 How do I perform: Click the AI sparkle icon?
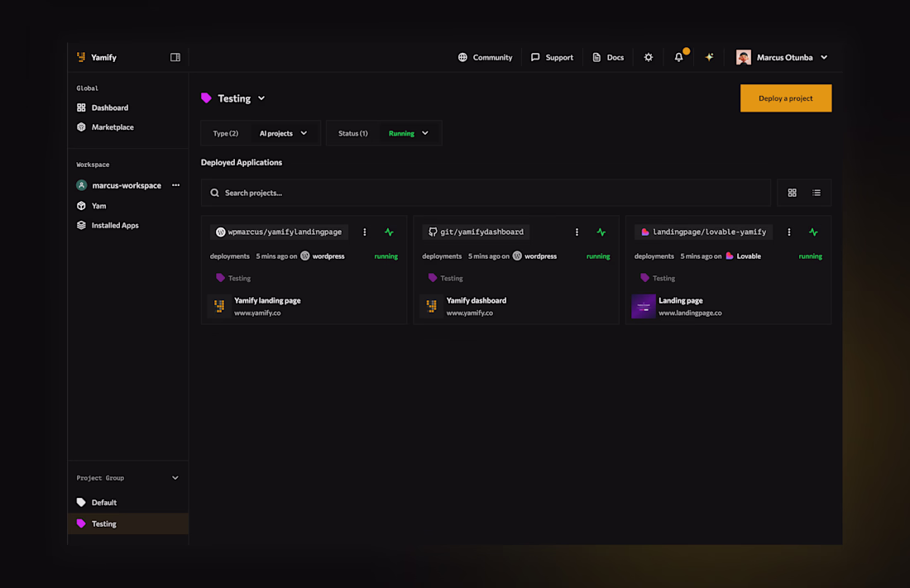709,57
